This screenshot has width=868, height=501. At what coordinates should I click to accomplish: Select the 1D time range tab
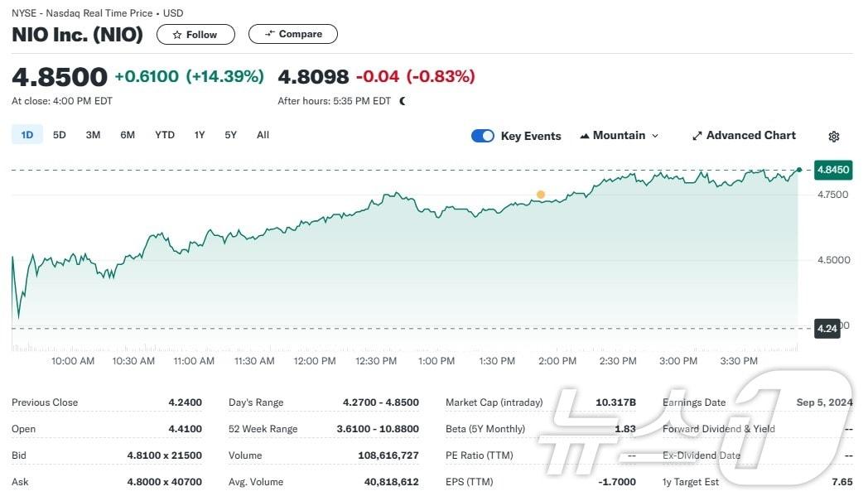(x=27, y=135)
